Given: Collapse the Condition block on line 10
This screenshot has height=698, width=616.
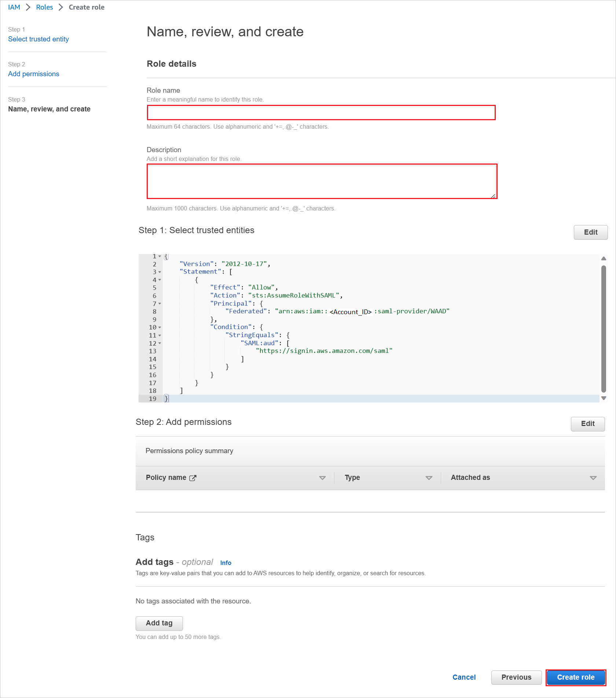Looking at the screenshot, I should (159, 327).
